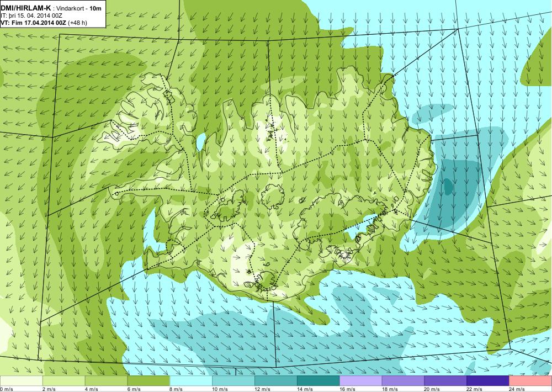Select the "20 m/s" legend label
Screen dimensions: 552x392
pos(432,389)
